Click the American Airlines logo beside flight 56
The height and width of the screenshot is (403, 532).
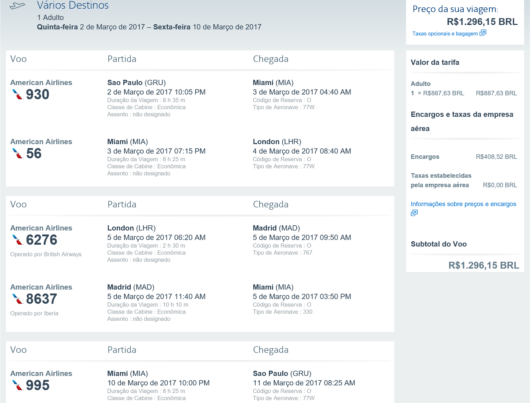coord(18,153)
